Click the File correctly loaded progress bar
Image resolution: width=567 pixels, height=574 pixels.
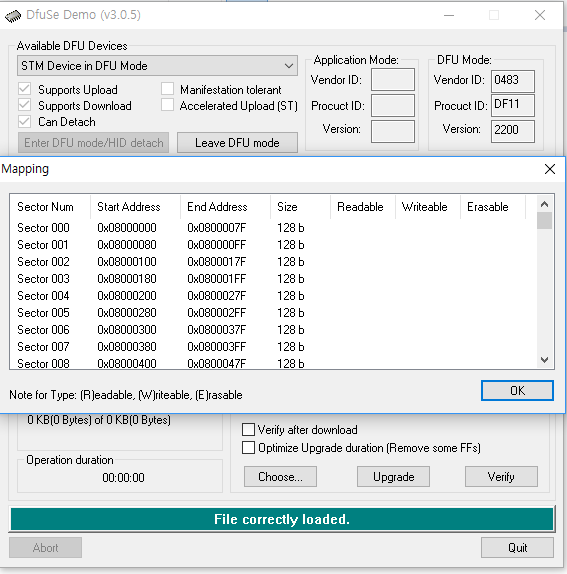pos(281,519)
